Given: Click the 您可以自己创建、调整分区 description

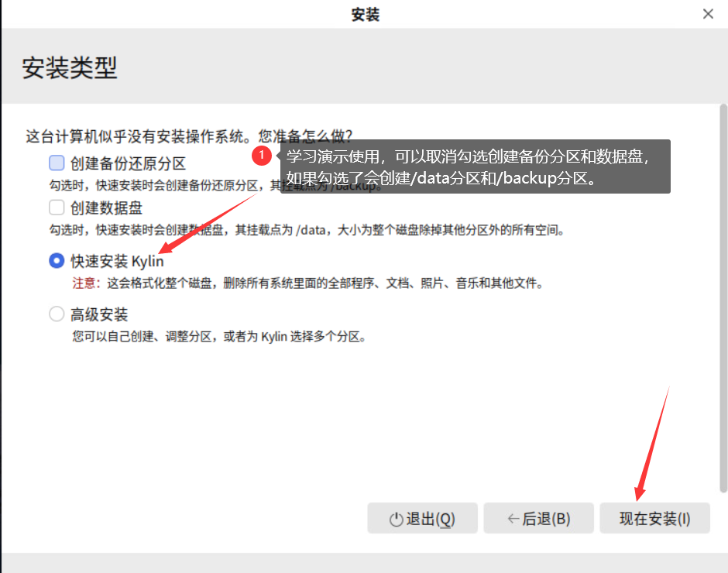Looking at the screenshot, I should click(219, 336).
